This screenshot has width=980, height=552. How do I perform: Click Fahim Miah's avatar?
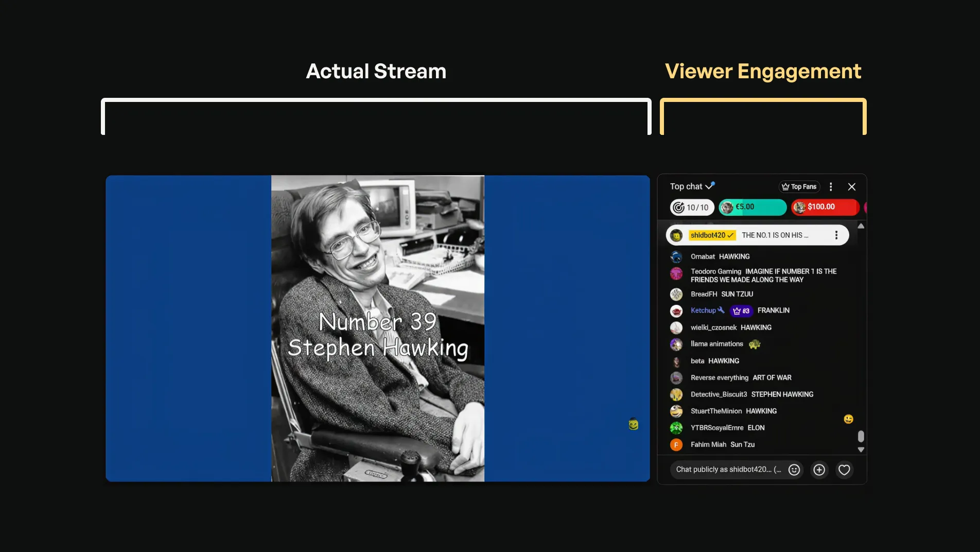[x=676, y=444]
